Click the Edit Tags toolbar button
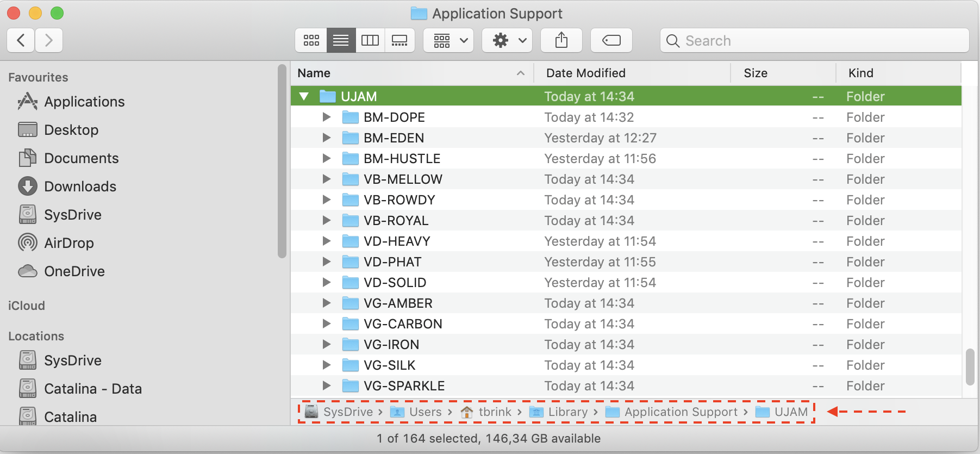980x454 pixels. pos(611,40)
